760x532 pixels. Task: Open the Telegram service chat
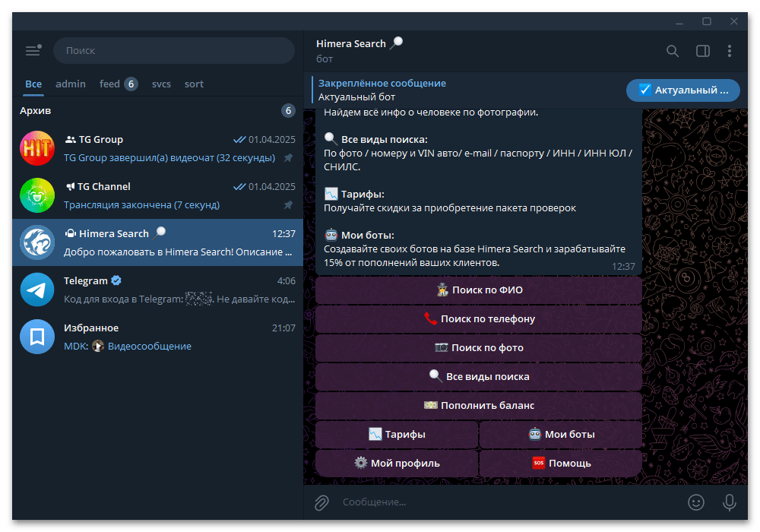point(157,290)
